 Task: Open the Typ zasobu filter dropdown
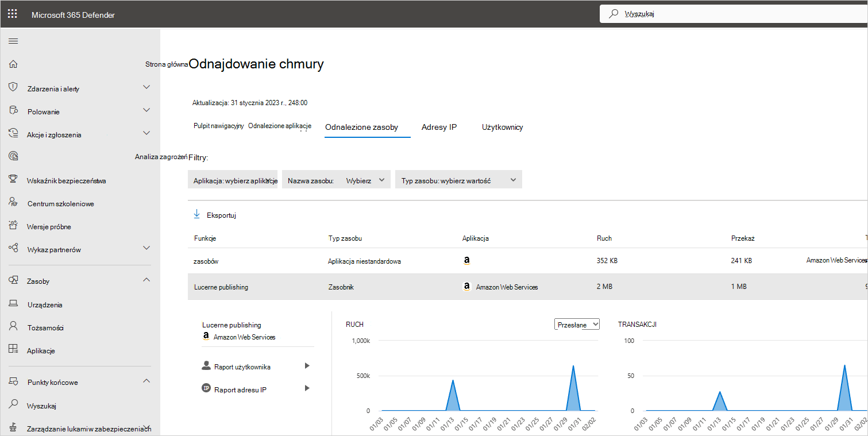coord(458,179)
